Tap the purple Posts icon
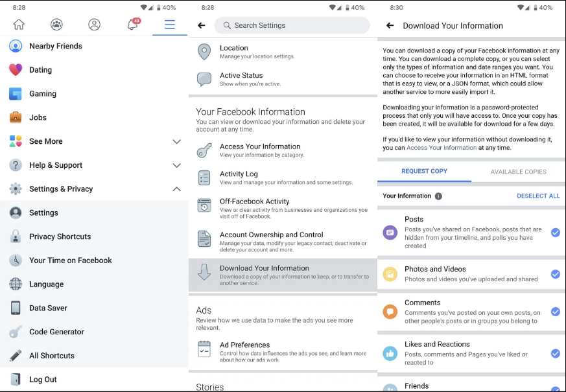Screen dimensions: 566x392 [x=390, y=233]
